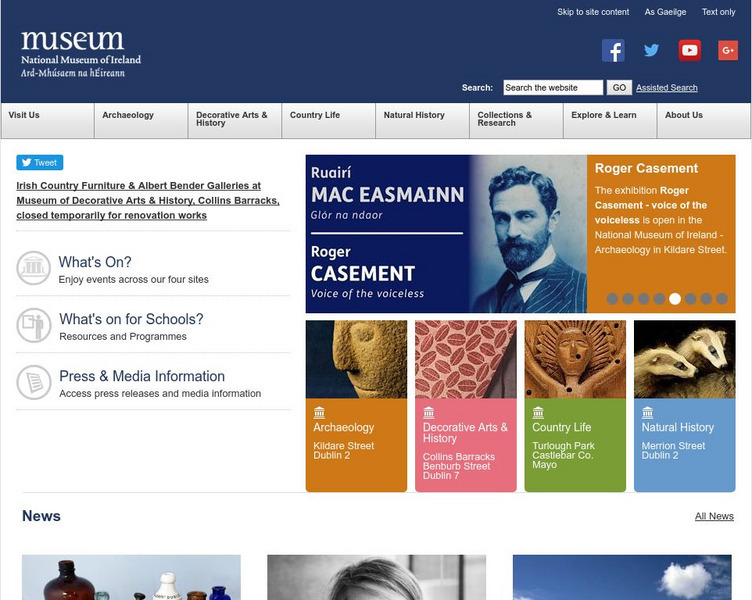Open the Explore & Learn menu
This screenshot has width=752, height=600.
pos(610,120)
